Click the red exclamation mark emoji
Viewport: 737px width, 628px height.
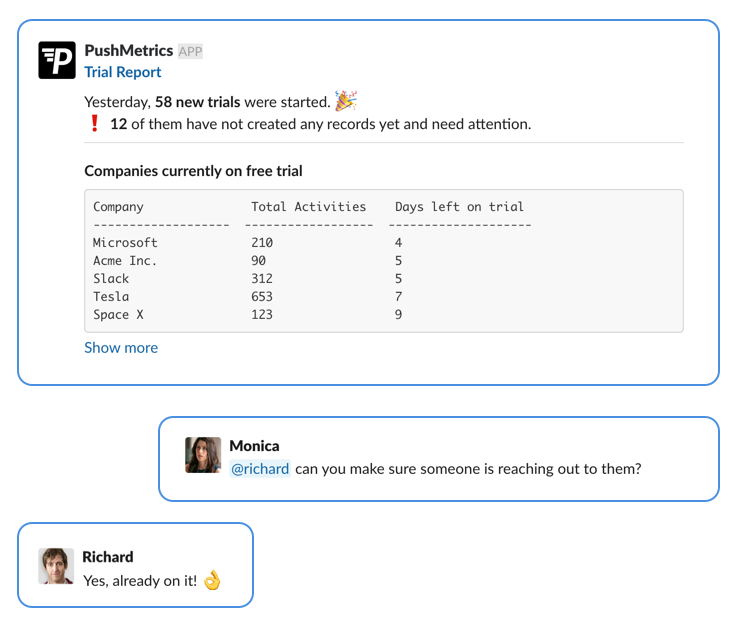click(x=94, y=123)
